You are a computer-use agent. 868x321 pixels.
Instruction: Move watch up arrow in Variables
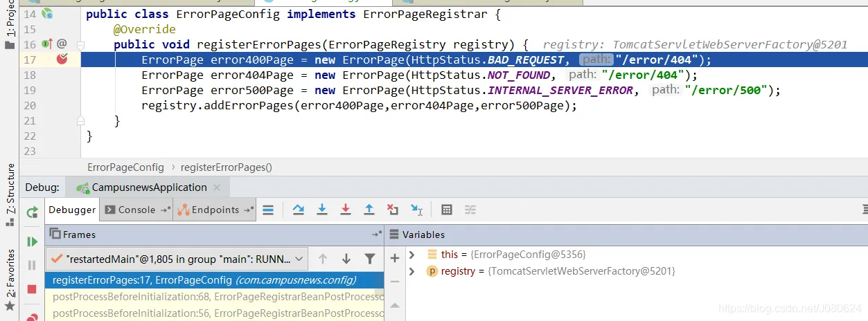(395, 305)
